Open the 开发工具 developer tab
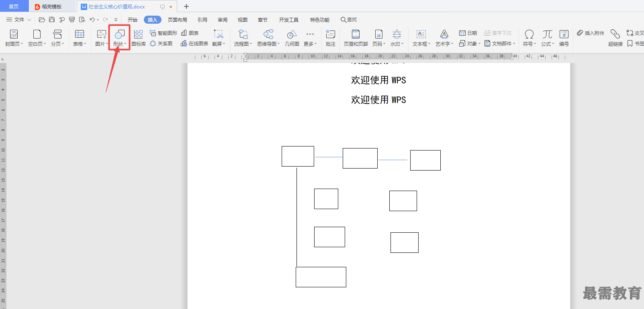The image size is (644, 309). (x=289, y=20)
